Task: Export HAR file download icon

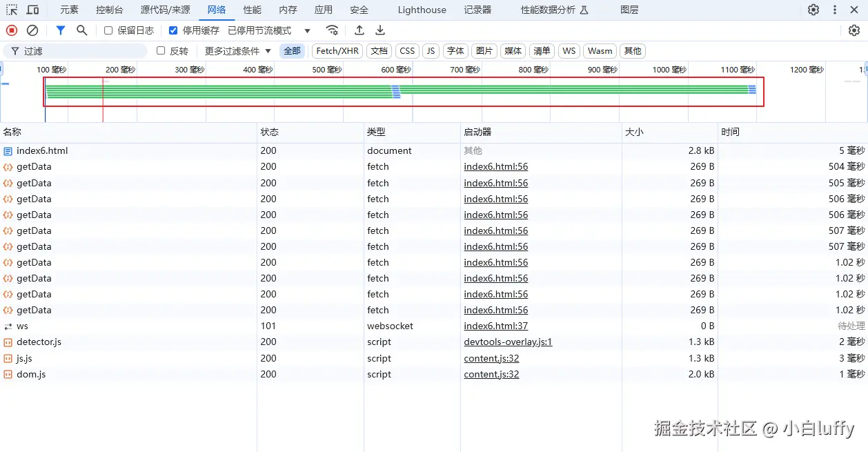Action: coord(380,30)
